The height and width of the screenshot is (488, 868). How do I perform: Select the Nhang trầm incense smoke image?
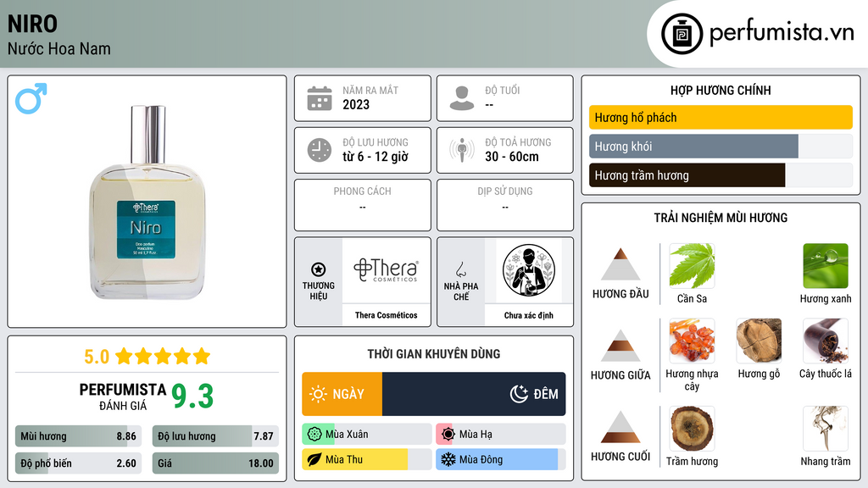(826, 428)
